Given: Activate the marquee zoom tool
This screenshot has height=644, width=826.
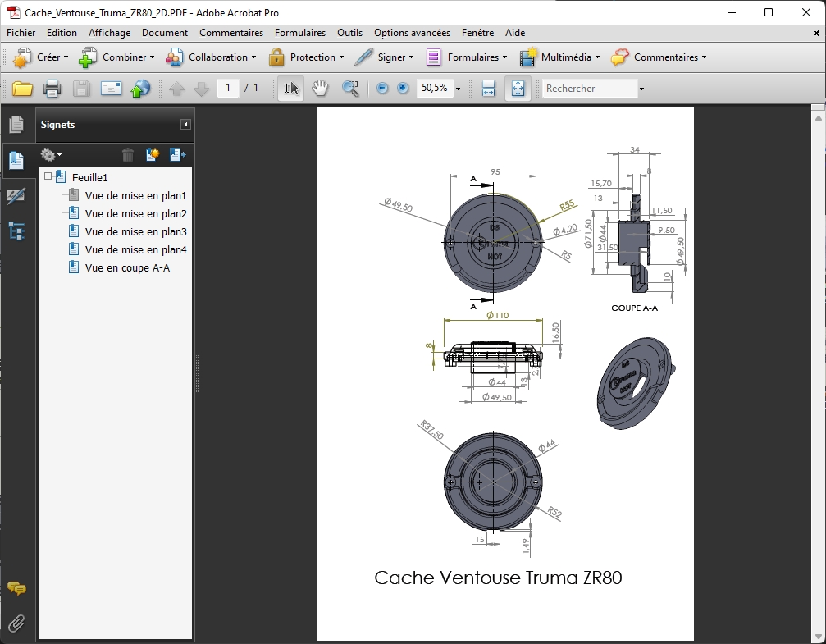Looking at the screenshot, I should point(350,89).
